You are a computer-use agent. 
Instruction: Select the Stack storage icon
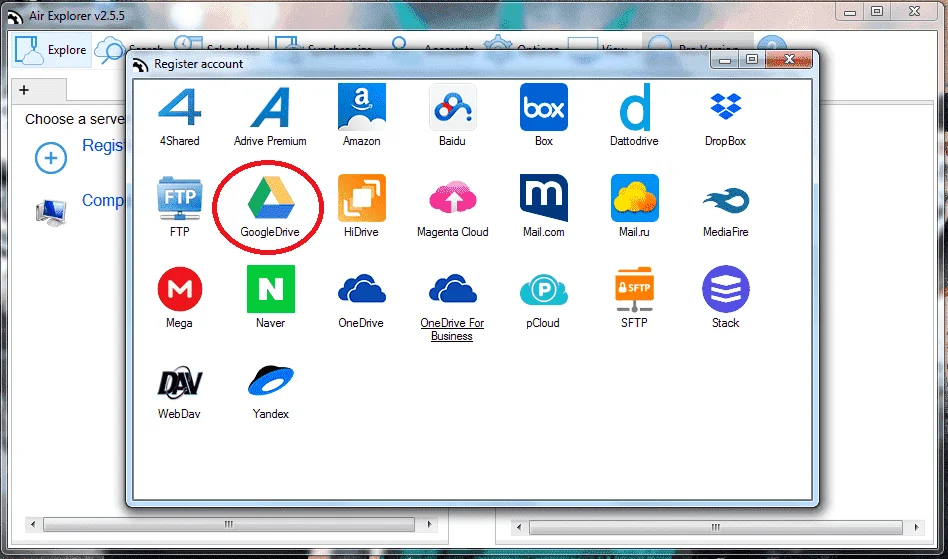(726, 289)
